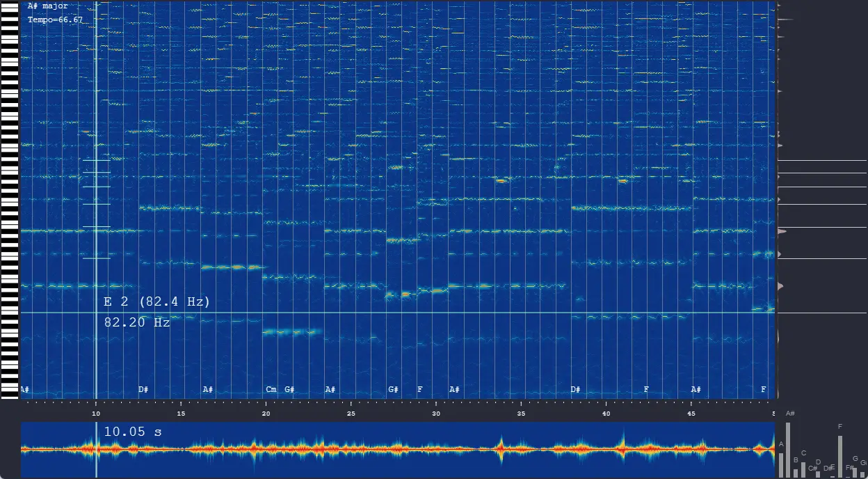Screen dimensions: 868x479
Task: Click the topmost peak marker in the right panel
Action: [x=780, y=6]
